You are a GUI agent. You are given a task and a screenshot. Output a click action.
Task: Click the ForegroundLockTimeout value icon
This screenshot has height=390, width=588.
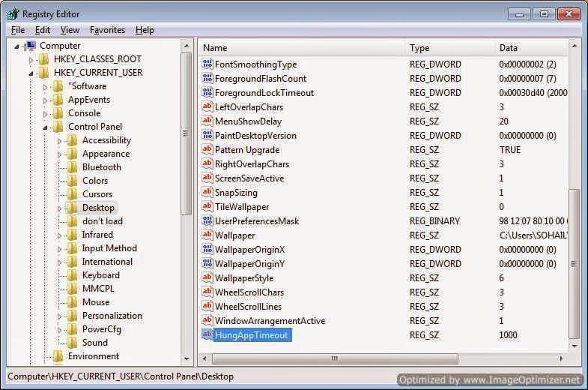coord(207,93)
